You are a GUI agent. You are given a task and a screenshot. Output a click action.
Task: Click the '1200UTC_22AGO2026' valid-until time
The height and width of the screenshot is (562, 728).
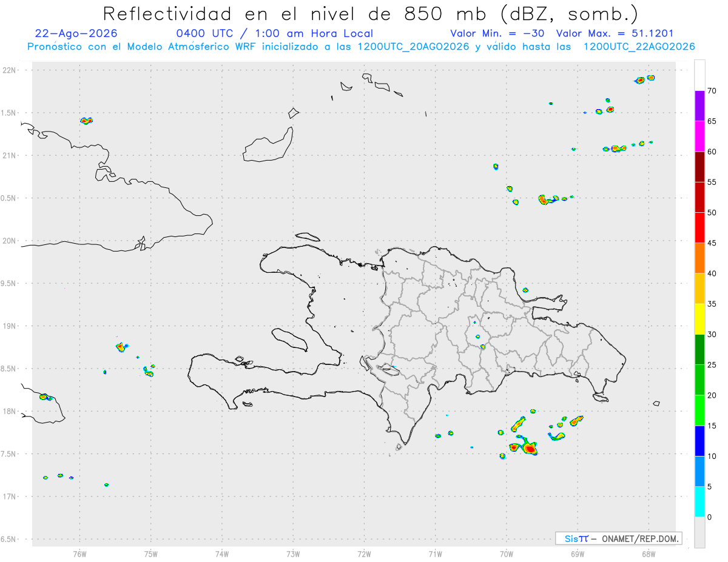(639, 47)
